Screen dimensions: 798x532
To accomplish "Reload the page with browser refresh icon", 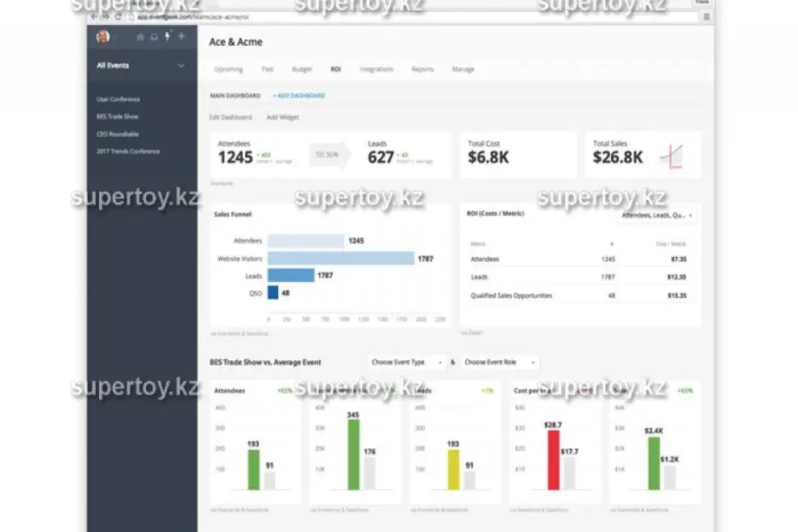I will pos(118,16).
